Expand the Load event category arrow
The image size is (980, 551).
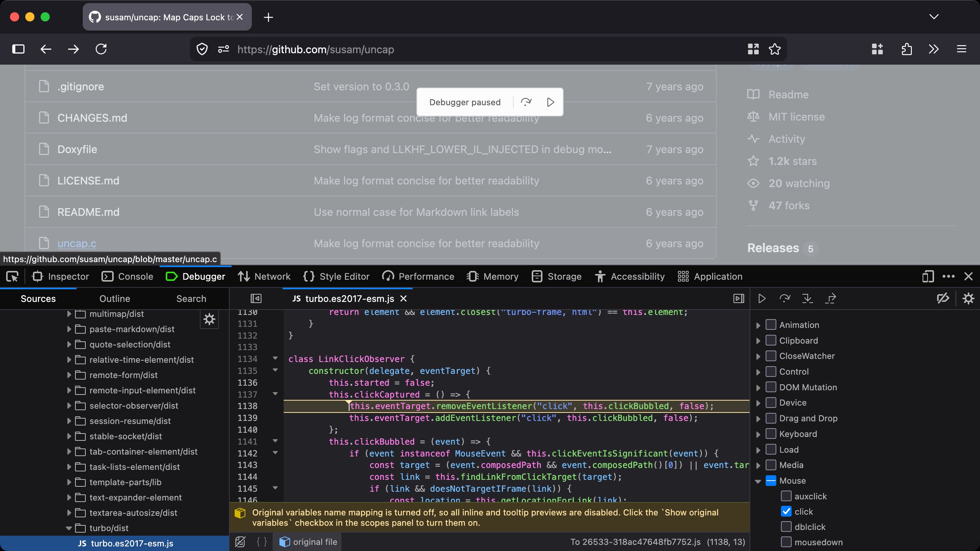758,450
